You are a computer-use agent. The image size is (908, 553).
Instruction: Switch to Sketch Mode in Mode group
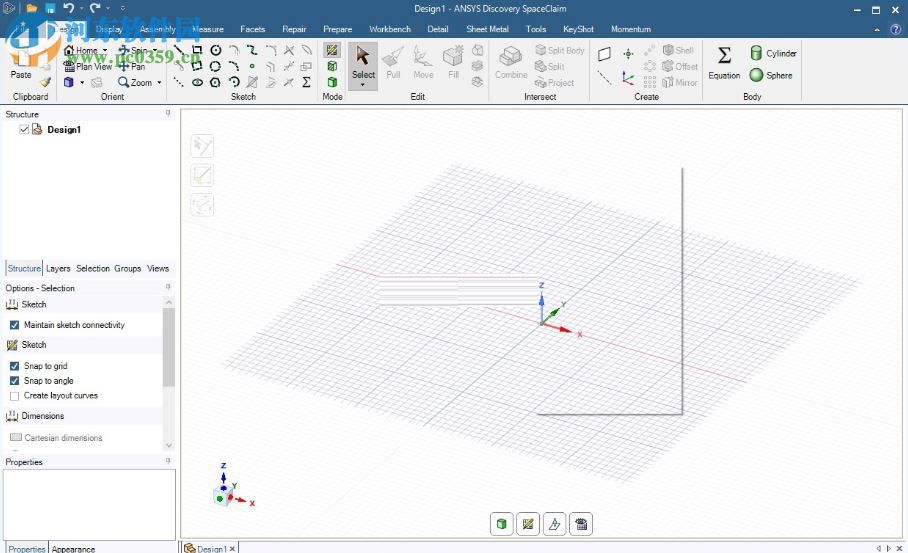[332, 50]
